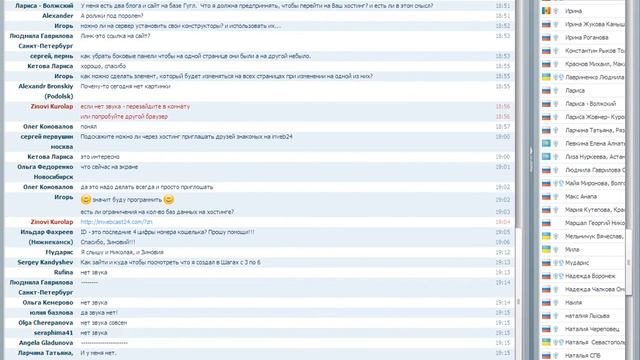Click the flag icon beside Маршал Георгий
Viewport: 640px width, 360px height.
coord(546,223)
